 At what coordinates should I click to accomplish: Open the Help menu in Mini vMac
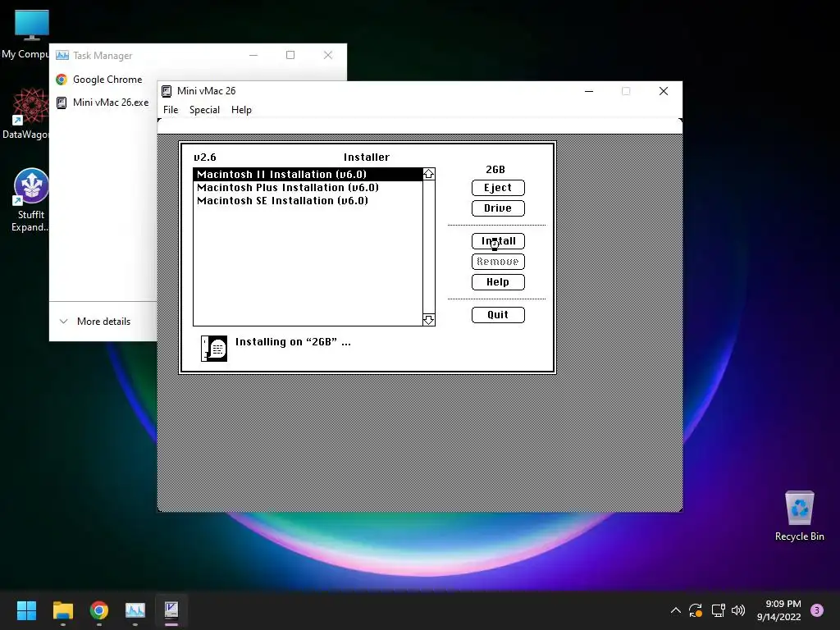241,110
